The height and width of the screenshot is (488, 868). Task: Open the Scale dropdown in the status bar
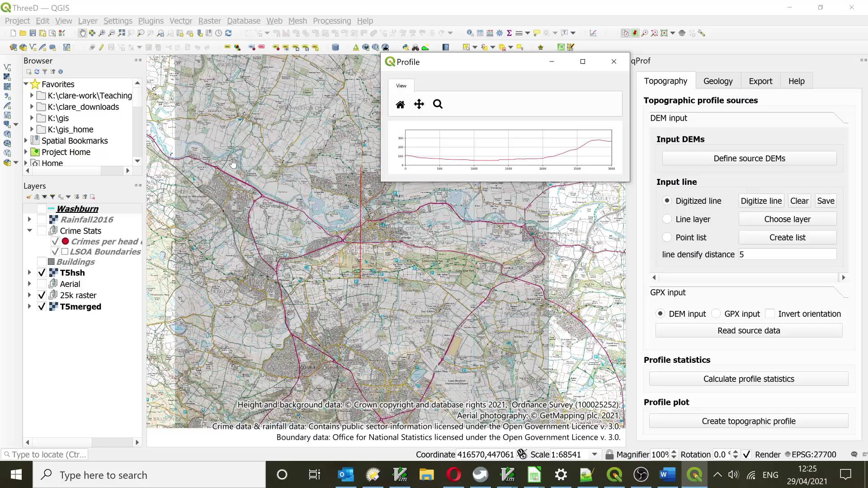(x=594, y=454)
